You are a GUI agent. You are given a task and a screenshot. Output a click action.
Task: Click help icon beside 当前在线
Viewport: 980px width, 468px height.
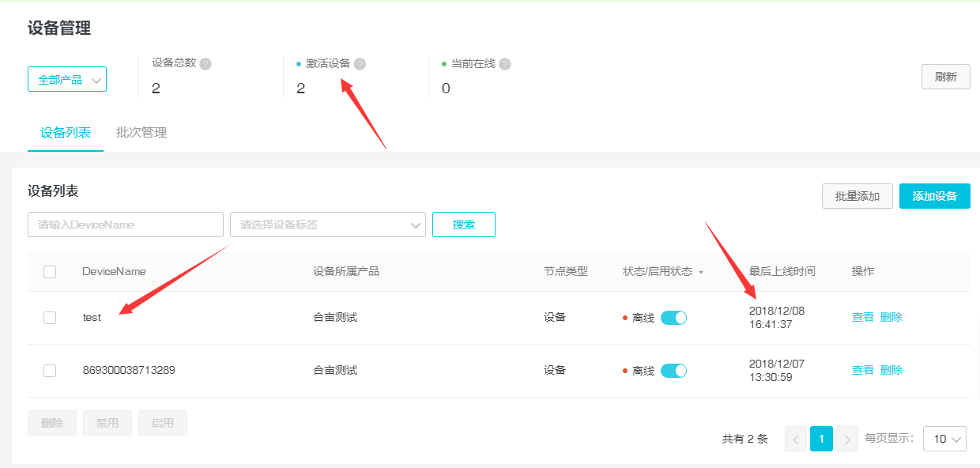pyautogui.click(x=505, y=64)
